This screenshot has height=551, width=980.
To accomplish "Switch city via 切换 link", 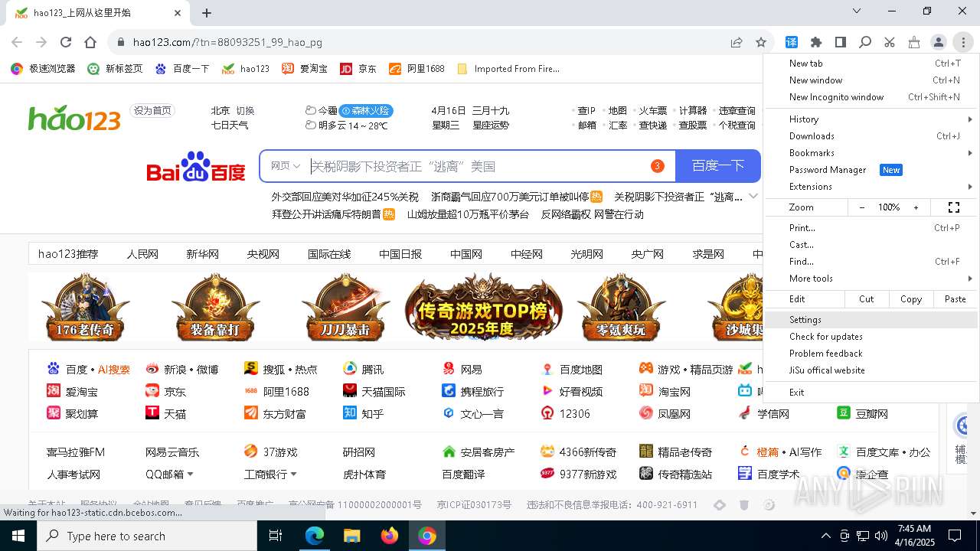I will click(x=245, y=110).
